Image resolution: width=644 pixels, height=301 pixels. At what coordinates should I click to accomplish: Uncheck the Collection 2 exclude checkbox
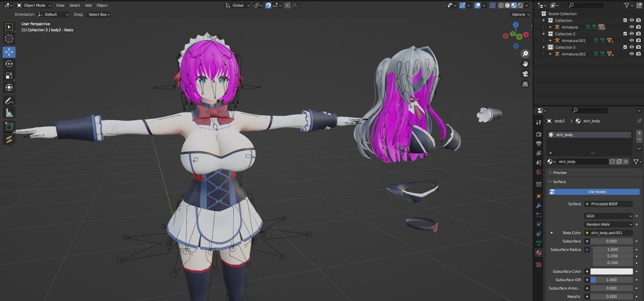[625, 34]
